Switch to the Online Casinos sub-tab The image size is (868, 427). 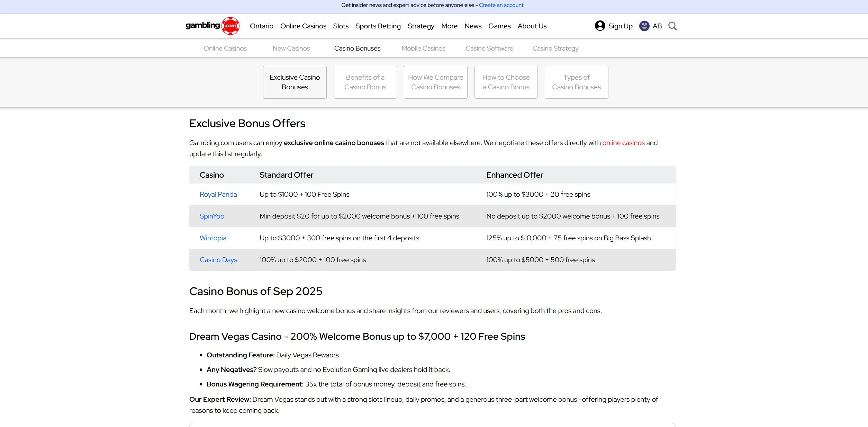pos(225,48)
